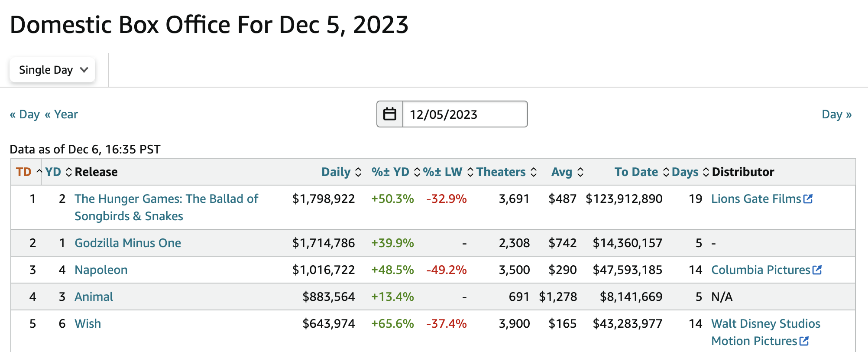The width and height of the screenshot is (868, 352).
Task: Open Godzilla Minus One release page
Action: coord(128,243)
